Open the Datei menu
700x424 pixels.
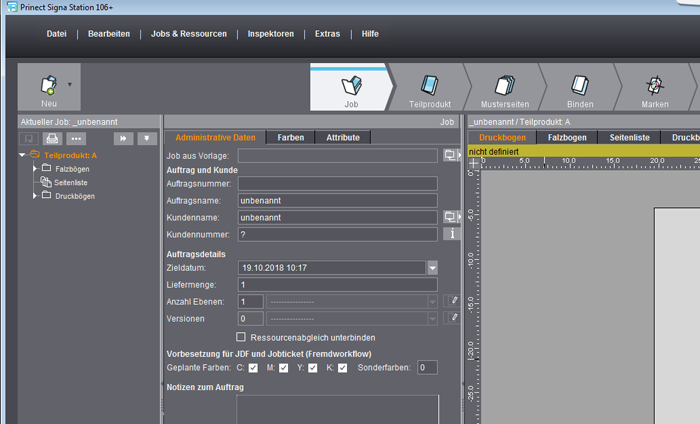point(56,34)
